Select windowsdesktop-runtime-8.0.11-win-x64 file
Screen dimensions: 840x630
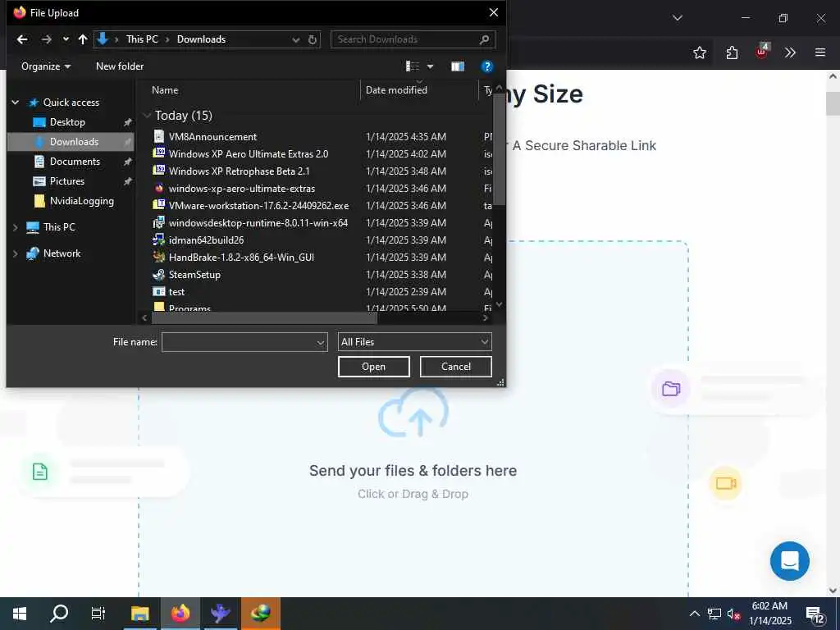click(x=258, y=223)
